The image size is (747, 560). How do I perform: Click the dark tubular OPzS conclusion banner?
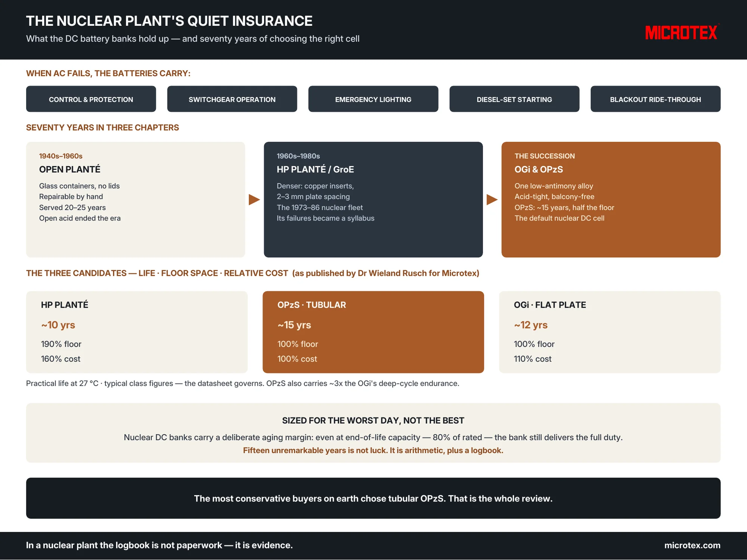(x=373, y=498)
